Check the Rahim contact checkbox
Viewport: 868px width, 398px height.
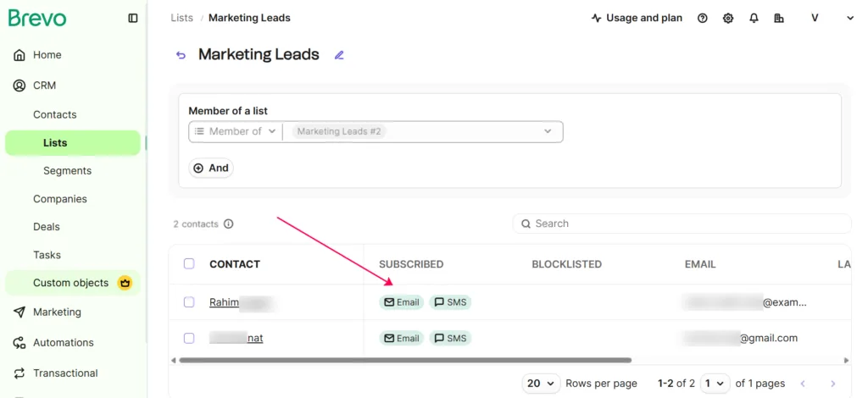[x=189, y=301]
